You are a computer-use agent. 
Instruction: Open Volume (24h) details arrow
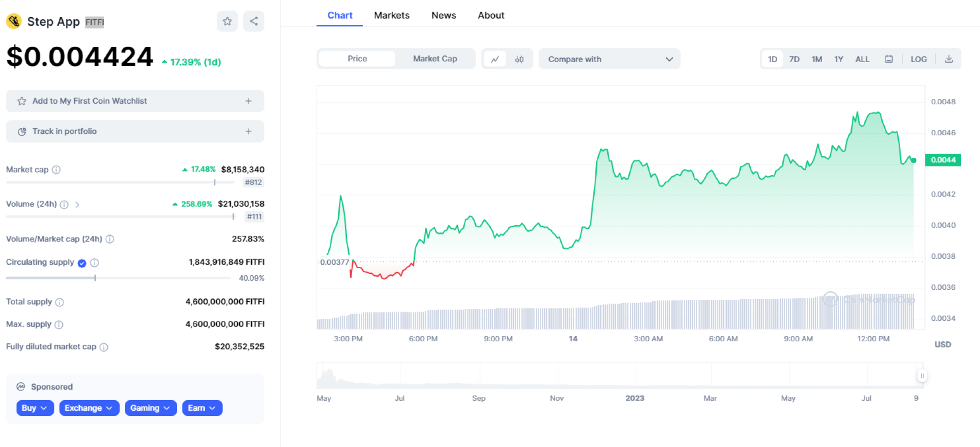tap(78, 204)
